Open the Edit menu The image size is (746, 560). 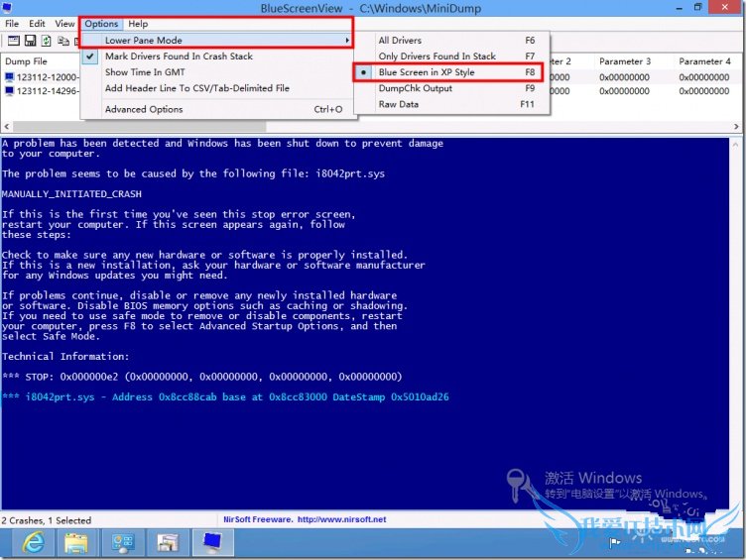point(37,24)
